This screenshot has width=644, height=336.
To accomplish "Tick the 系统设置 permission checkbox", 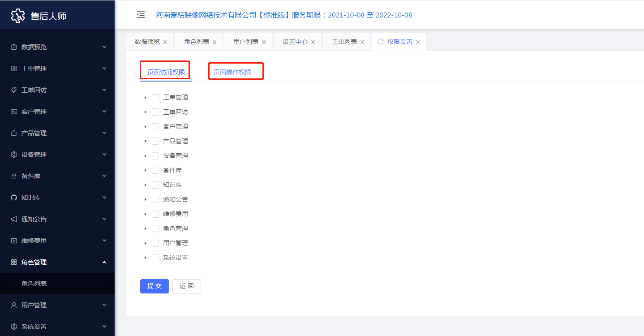I will (x=155, y=258).
